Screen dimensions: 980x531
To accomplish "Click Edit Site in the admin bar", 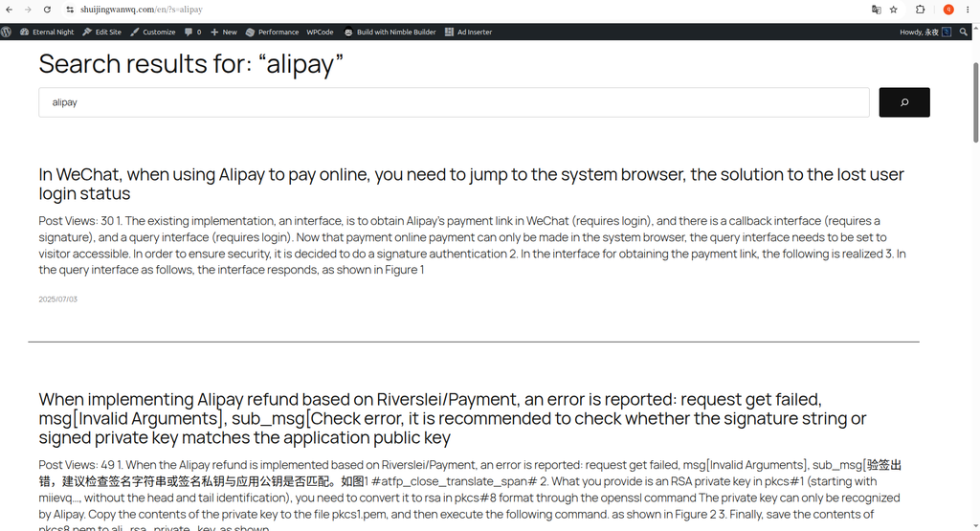I will (101, 32).
